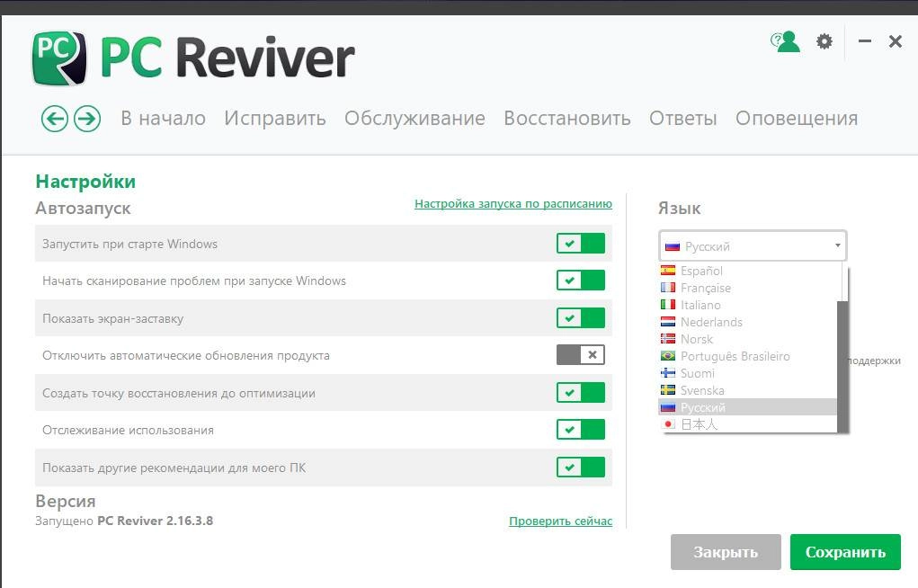Disable 'Показать экран-заставку' switch
918x588 pixels.
click(x=581, y=318)
